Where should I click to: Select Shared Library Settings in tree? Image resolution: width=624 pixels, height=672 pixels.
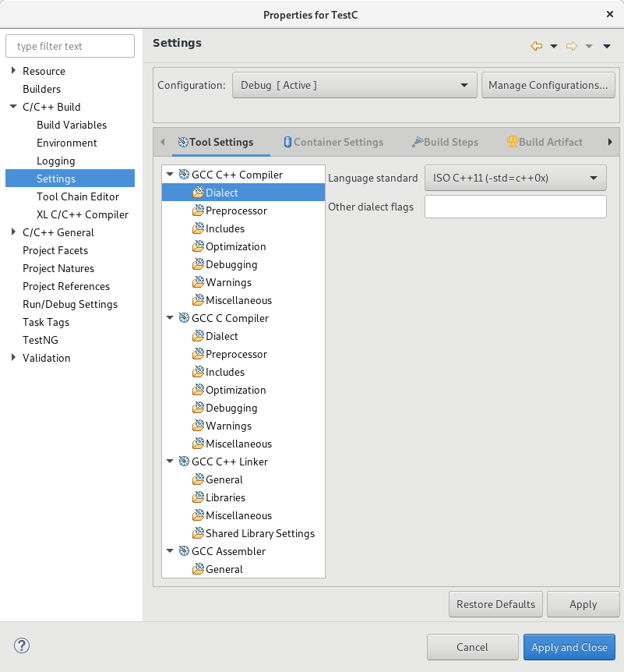[259, 533]
